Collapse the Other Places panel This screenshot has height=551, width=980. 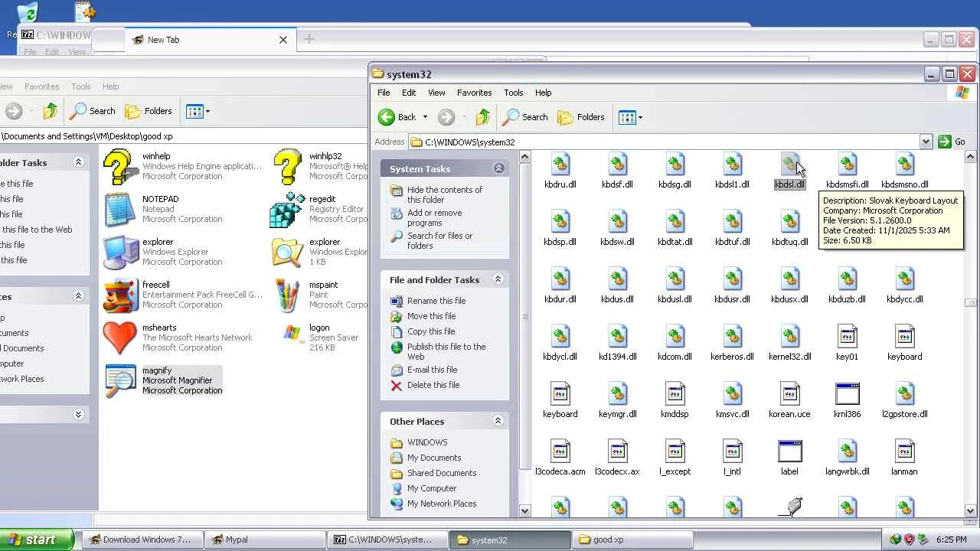498,421
